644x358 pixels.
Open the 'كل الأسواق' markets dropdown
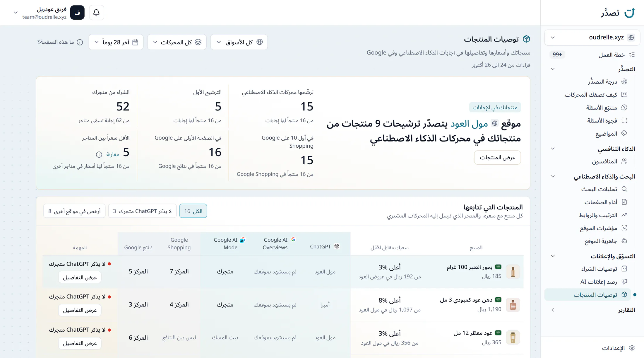pyautogui.click(x=239, y=42)
